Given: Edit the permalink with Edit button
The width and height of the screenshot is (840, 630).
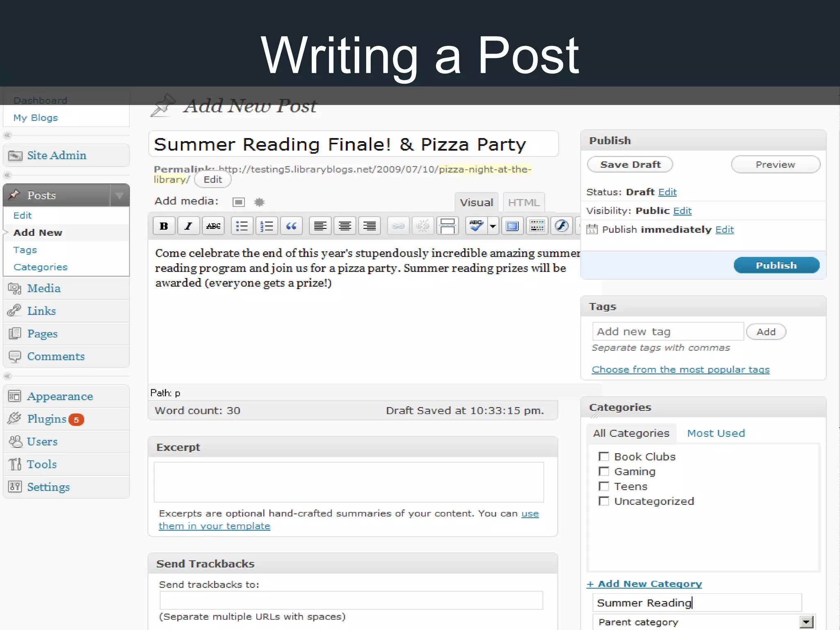Looking at the screenshot, I should coord(213,180).
